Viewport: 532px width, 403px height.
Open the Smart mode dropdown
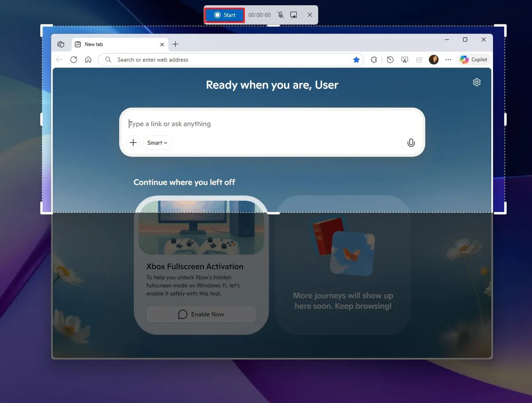[x=157, y=142]
